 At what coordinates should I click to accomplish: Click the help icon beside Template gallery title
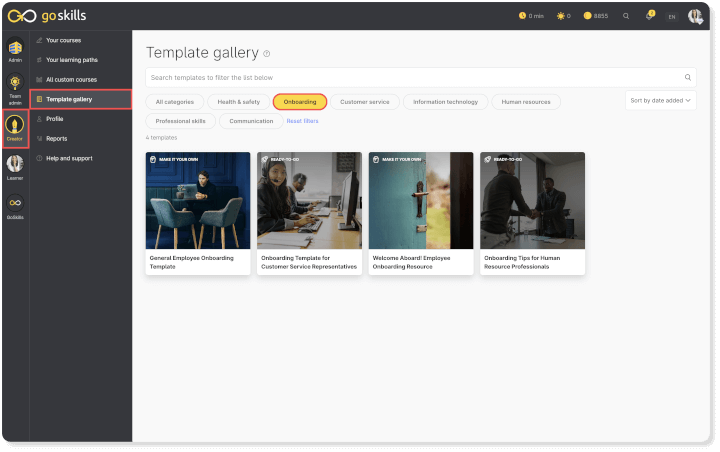(x=267, y=54)
